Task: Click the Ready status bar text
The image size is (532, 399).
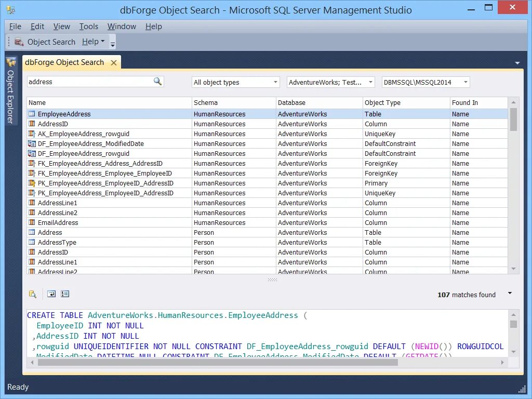Action: point(18,387)
